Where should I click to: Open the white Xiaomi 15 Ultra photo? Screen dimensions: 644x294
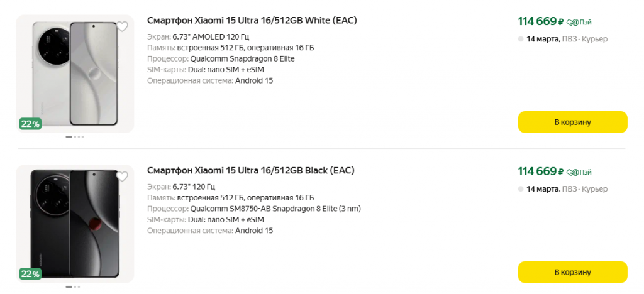click(75, 72)
